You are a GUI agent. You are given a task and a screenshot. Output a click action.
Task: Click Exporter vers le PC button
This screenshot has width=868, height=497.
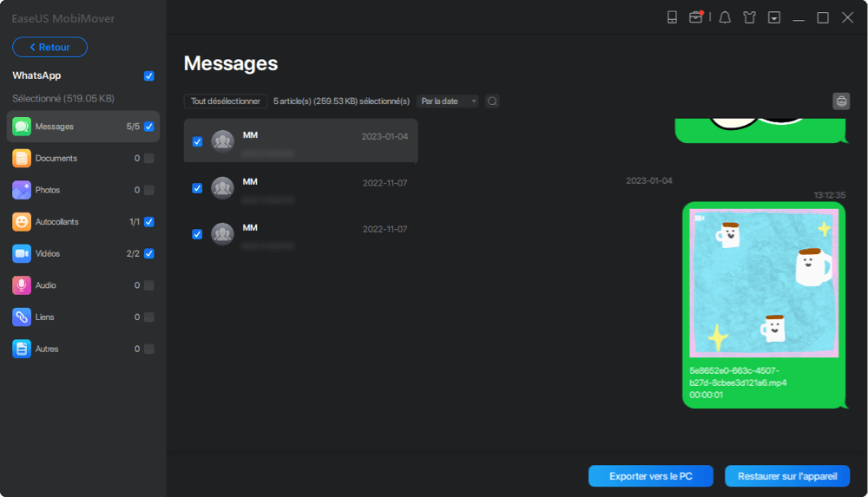pos(650,476)
